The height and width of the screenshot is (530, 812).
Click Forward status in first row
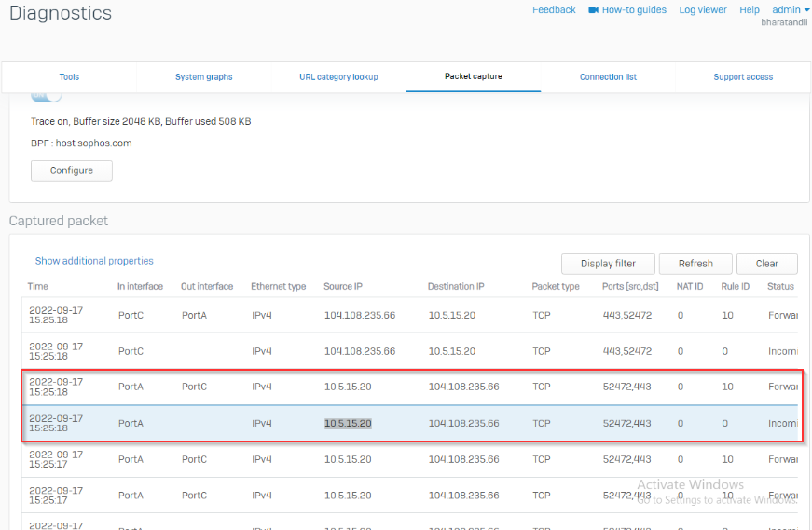pos(783,315)
